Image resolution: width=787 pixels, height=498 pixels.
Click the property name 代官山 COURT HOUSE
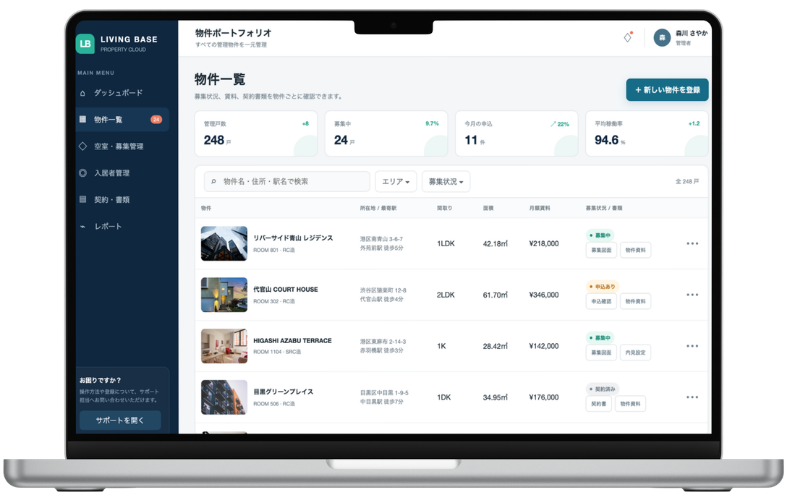click(286, 290)
